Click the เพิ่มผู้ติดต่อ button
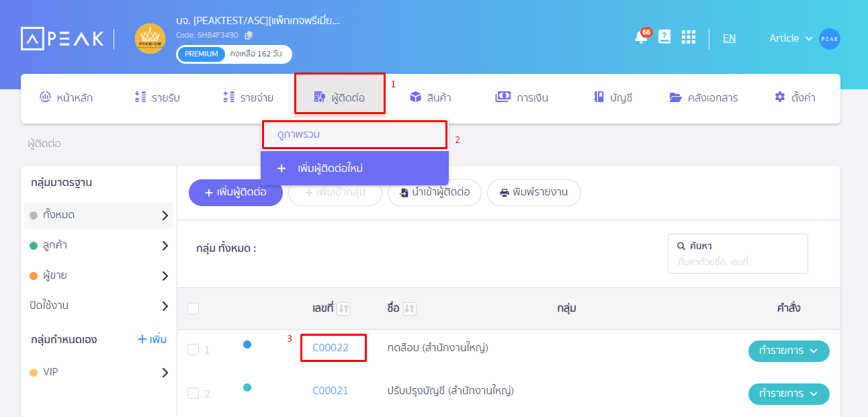 pos(235,193)
